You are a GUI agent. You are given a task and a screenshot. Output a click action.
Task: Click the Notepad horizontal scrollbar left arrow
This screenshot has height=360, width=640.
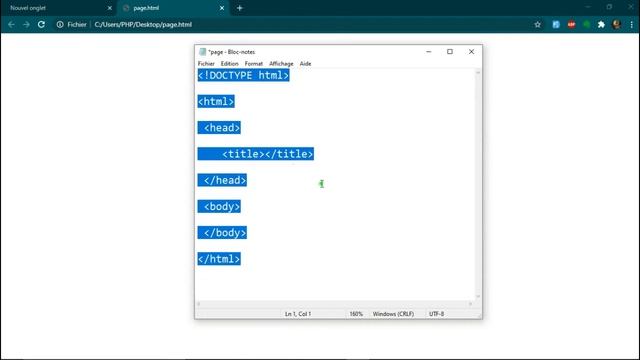pyautogui.click(x=199, y=304)
